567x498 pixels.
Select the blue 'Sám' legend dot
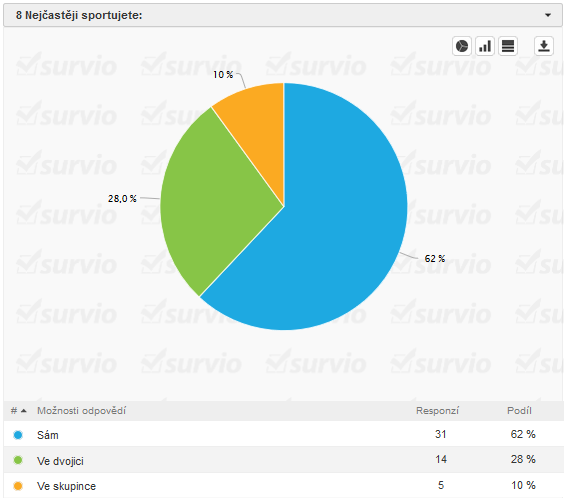point(18,435)
